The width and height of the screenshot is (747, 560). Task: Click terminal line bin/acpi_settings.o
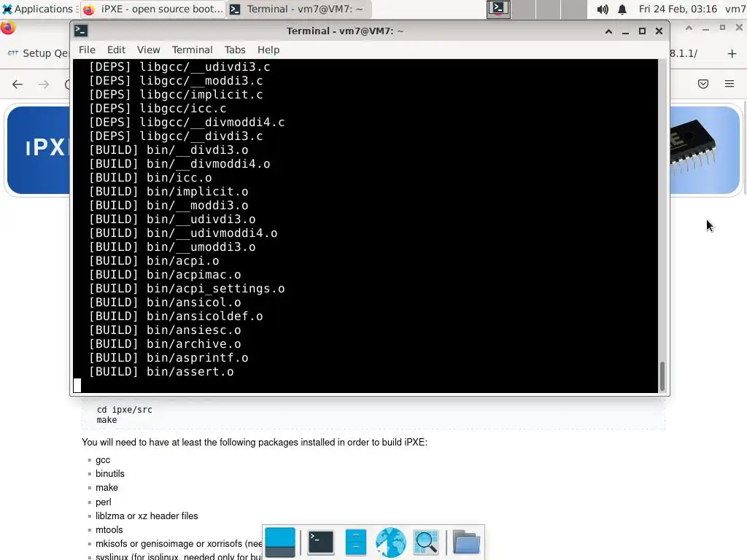tap(187, 289)
